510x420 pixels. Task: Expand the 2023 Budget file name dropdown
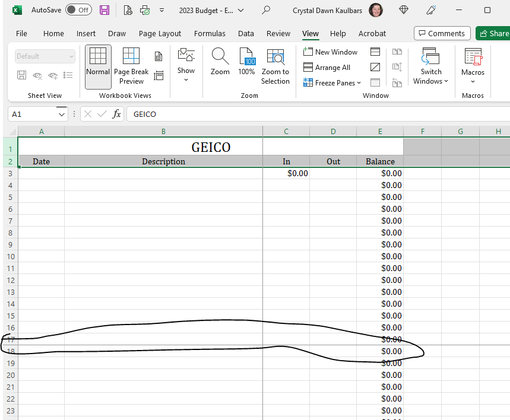coord(240,11)
